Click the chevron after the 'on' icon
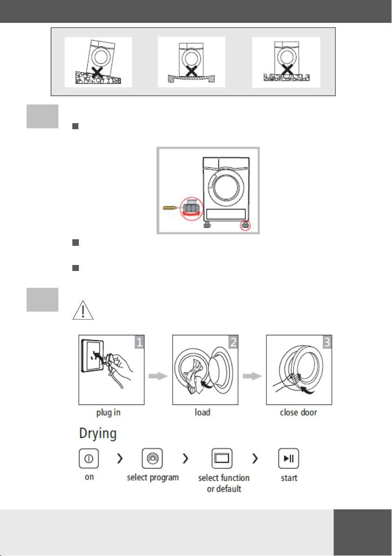This screenshot has width=392, height=556. (x=120, y=459)
